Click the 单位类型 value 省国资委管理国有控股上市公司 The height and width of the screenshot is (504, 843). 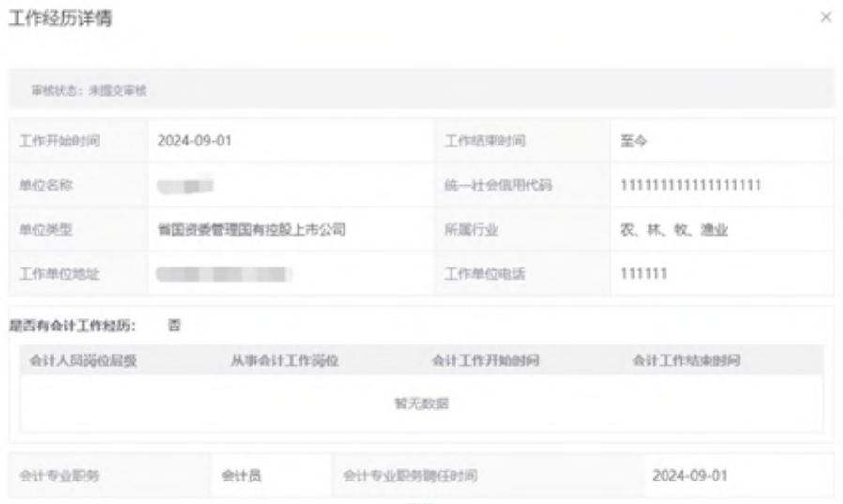pyautogui.click(x=252, y=230)
